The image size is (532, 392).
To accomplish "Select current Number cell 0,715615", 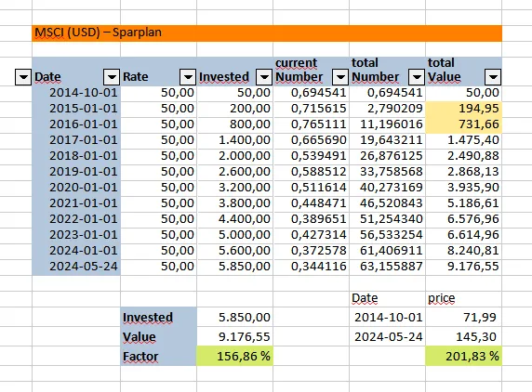I will (x=312, y=109).
